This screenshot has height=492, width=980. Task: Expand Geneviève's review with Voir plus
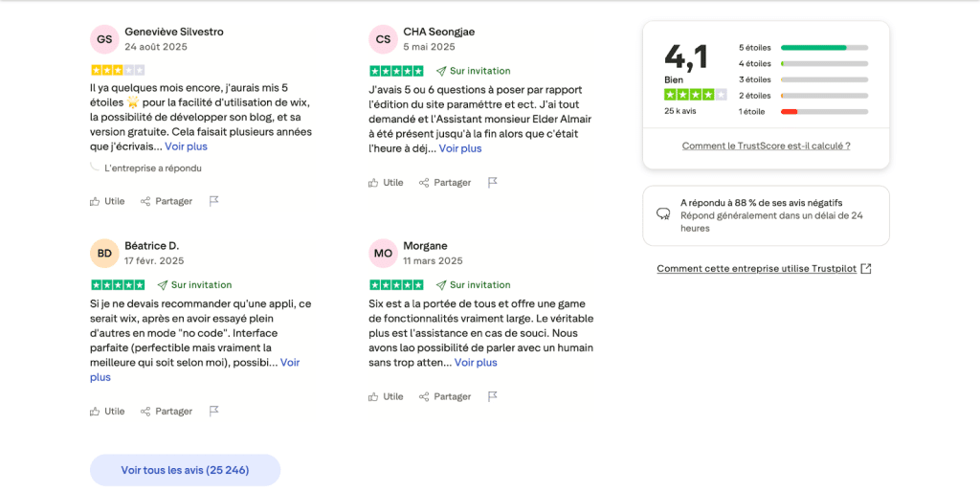[186, 146]
